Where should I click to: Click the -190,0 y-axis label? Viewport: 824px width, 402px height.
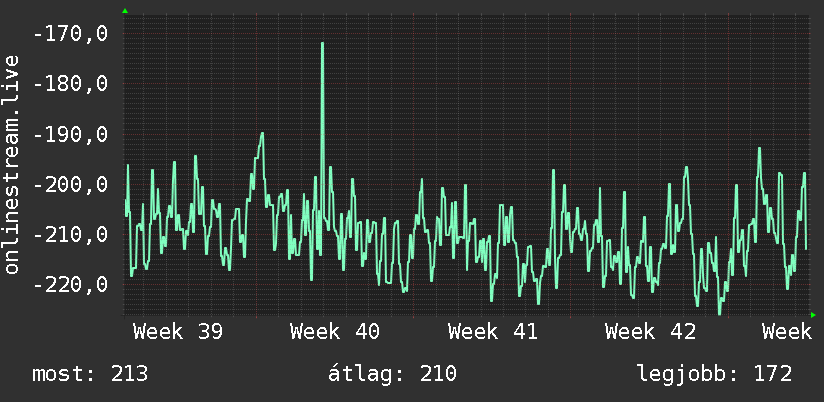coord(70,135)
